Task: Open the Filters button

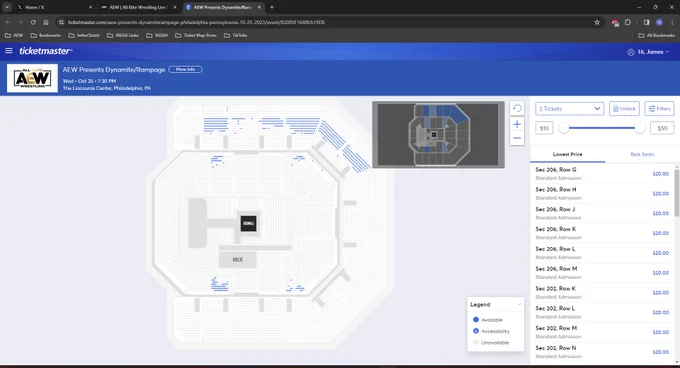Action: pos(660,109)
